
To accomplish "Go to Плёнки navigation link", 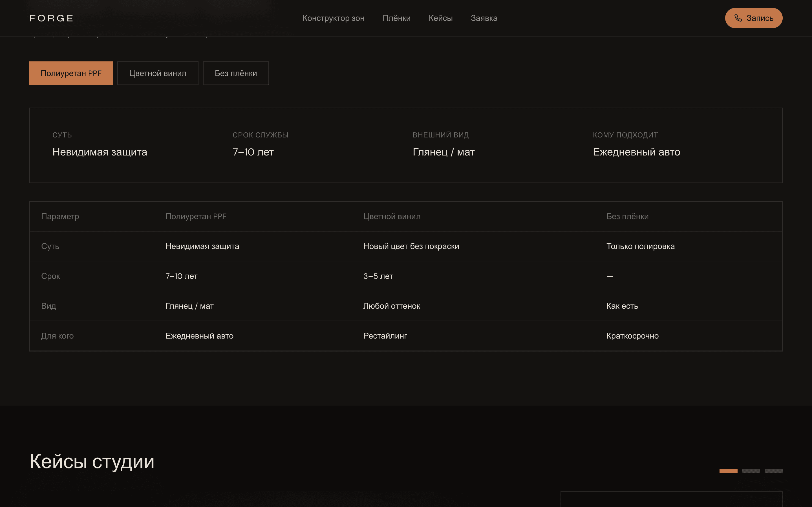I will (x=396, y=18).
